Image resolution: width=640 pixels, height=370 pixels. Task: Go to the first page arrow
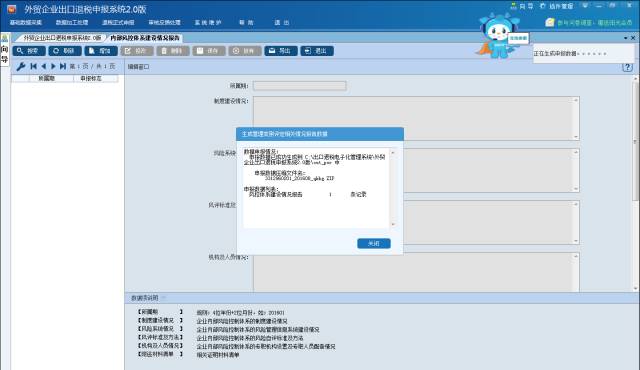click(33, 66)
